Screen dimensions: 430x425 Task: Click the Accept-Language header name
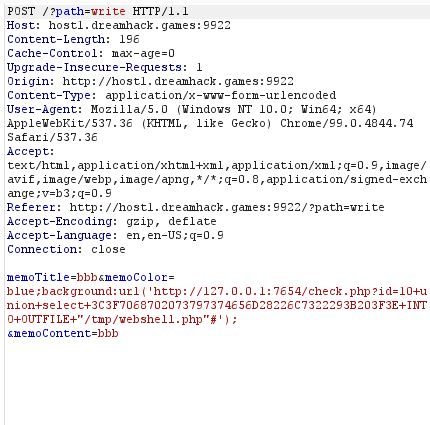[x=60, y=236]
